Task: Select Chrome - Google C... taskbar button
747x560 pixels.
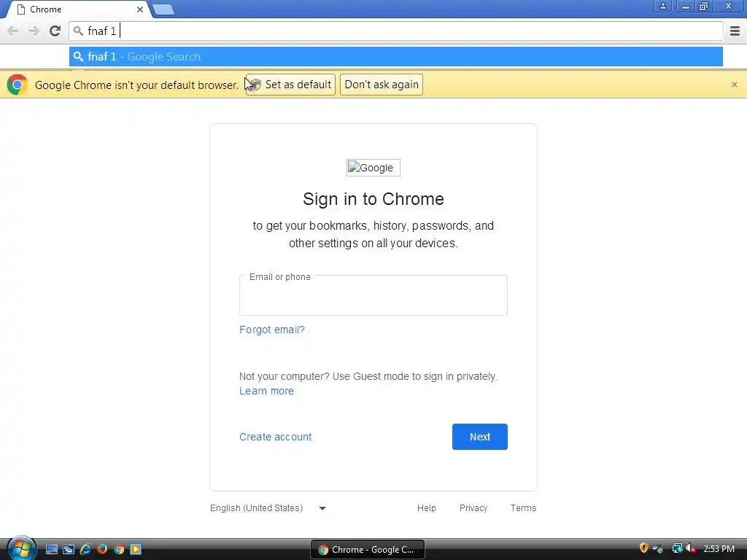Action: click(368, 550)
